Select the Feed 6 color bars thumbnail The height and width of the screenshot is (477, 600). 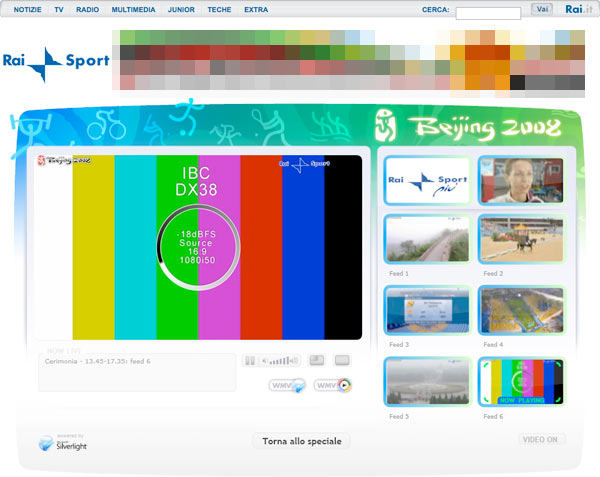[x=521, y=381]
